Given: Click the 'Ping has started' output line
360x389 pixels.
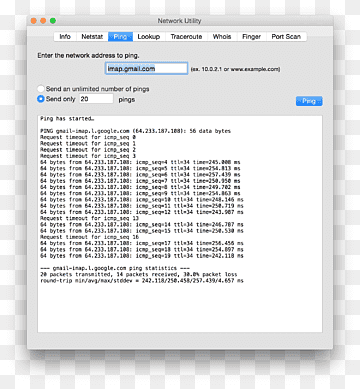Looking at the screenshot, I should 67,119.
